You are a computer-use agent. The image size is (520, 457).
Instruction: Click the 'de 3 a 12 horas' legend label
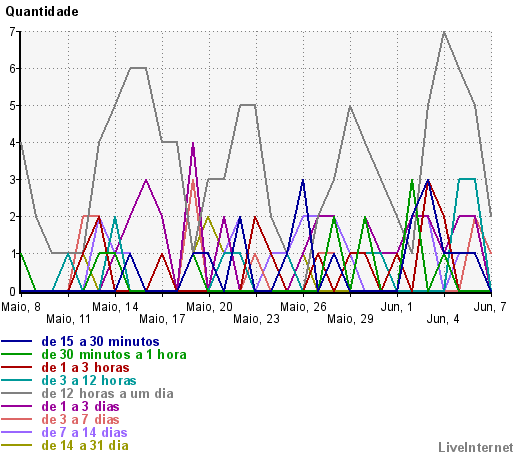tap(89, 381)
